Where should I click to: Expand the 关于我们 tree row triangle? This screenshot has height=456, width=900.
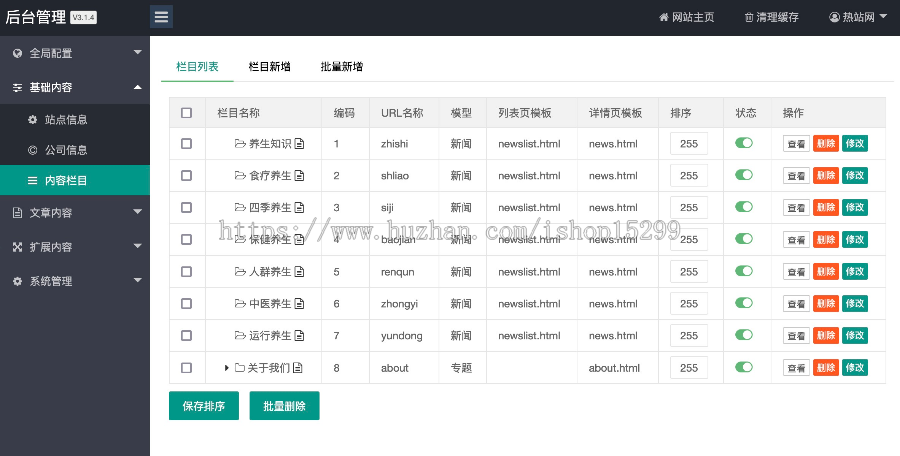pos(227,368)
